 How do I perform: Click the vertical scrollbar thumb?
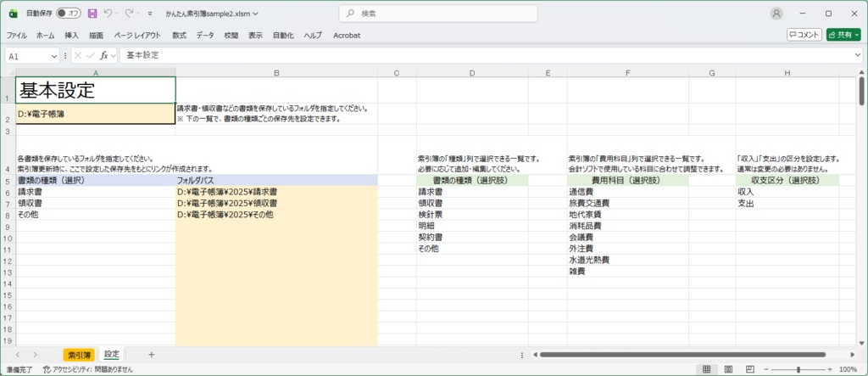pyautogui.click(x=862, y=91)
